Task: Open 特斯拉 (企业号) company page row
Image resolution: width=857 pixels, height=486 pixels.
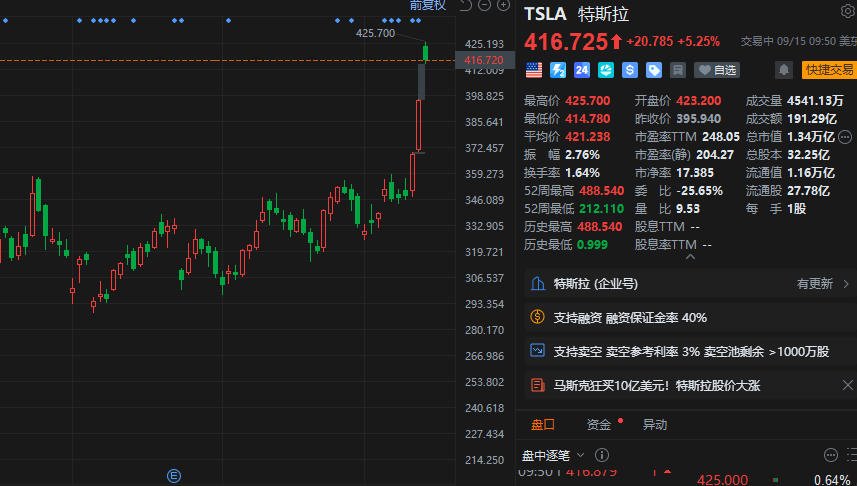Action: (x=690, y=284)
